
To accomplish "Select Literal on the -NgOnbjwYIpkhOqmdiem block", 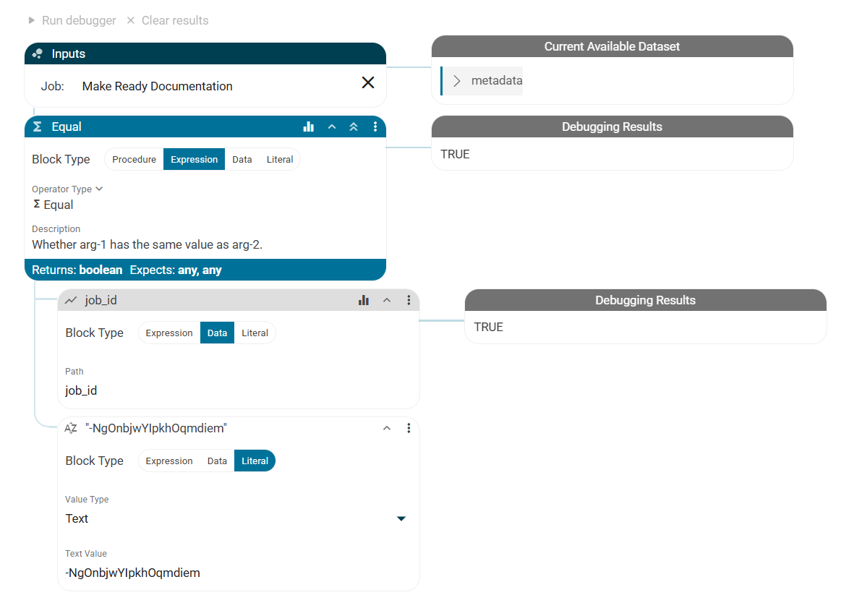I will point(255,461).
